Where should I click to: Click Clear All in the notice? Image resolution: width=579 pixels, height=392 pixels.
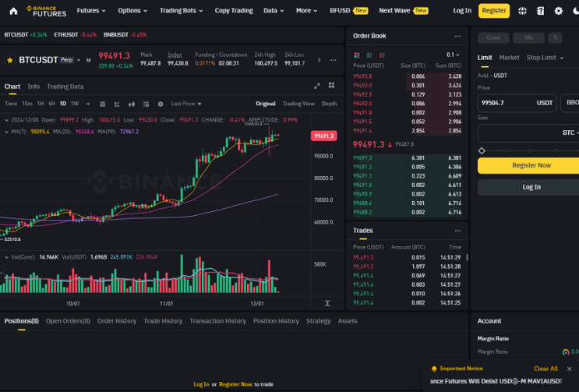tap(545, 369)
